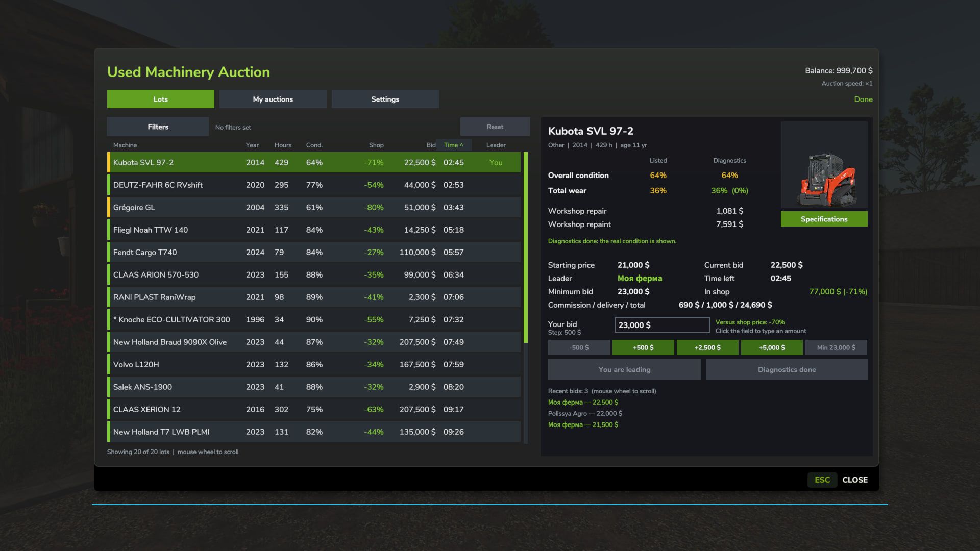Add +2,500 $ to the bid
Image resolution: width=980 pixels, height=551 pixels.
[707, 347]
